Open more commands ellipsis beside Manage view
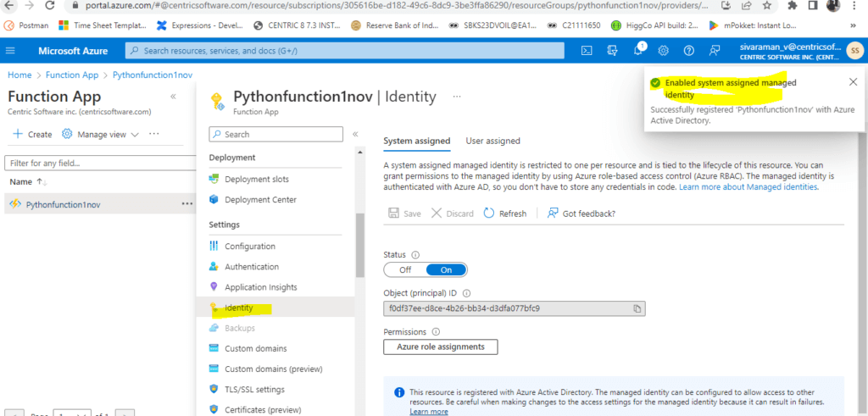 (x=154, y=134)
